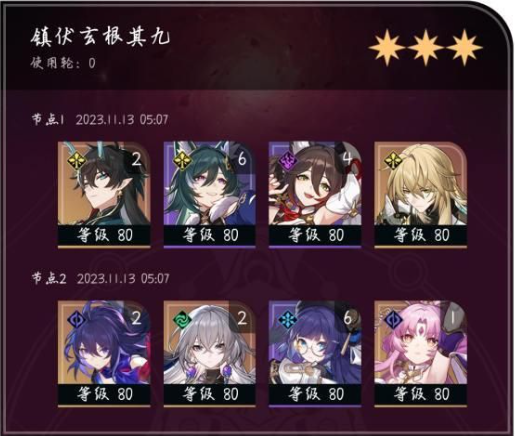Screen dimensions: 515x436
Task: Click the Imaginary element icon on the dragon-horned character
Action: coord(76,161)
